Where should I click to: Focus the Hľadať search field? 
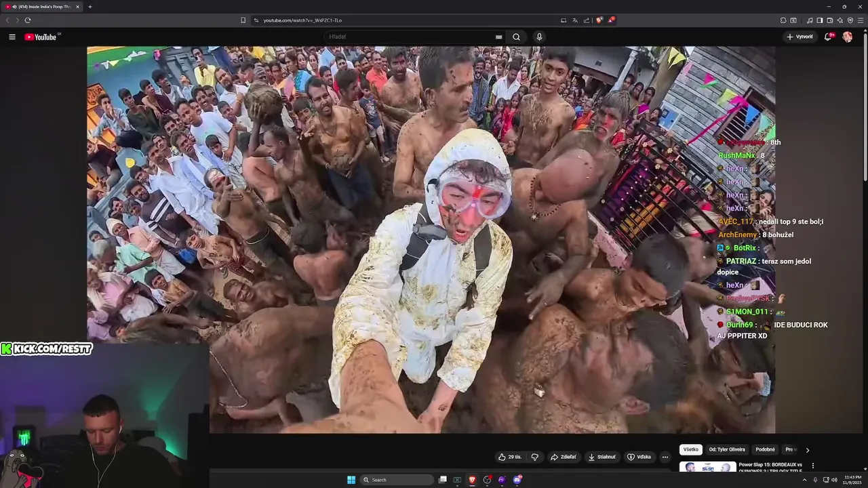(x=410, y=37)
